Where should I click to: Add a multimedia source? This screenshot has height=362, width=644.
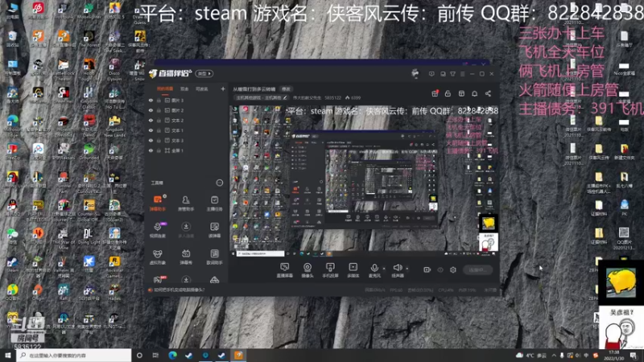tap(353, 270)
